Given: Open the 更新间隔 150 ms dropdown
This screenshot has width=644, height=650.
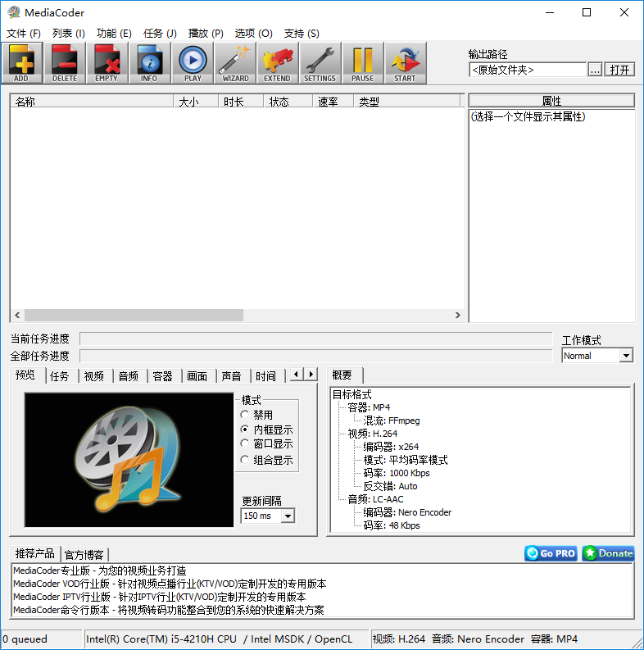Looking at the screenshot, I should click(288, 516).
